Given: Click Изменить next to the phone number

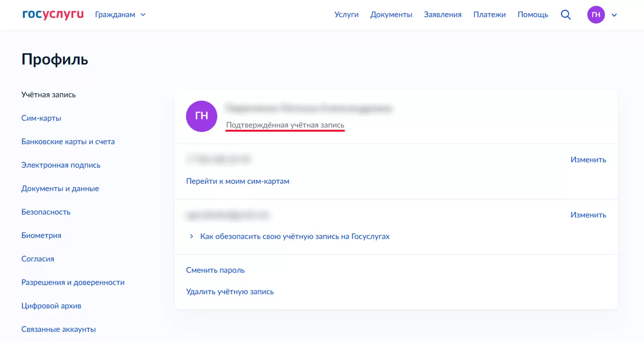Looking at the screenshot, I should (588, 160).
